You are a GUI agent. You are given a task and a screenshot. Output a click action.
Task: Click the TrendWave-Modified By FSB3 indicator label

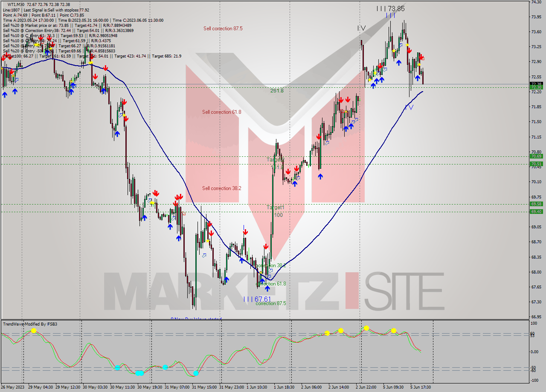tap(30, 324)
